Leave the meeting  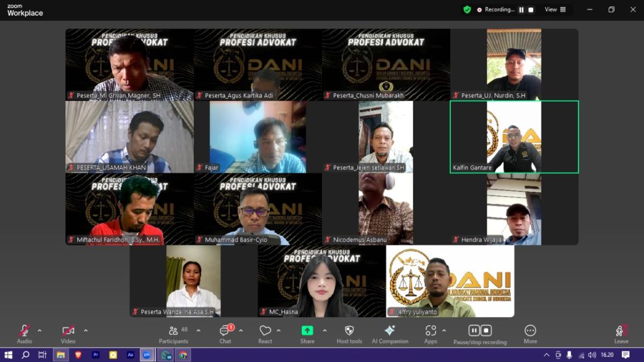coord(621,332)
